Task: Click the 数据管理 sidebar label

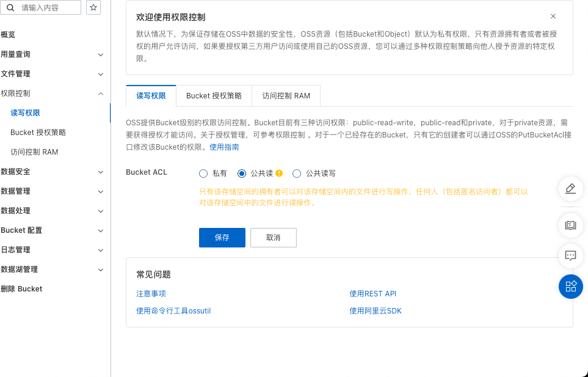Action: tap(15, 191)
